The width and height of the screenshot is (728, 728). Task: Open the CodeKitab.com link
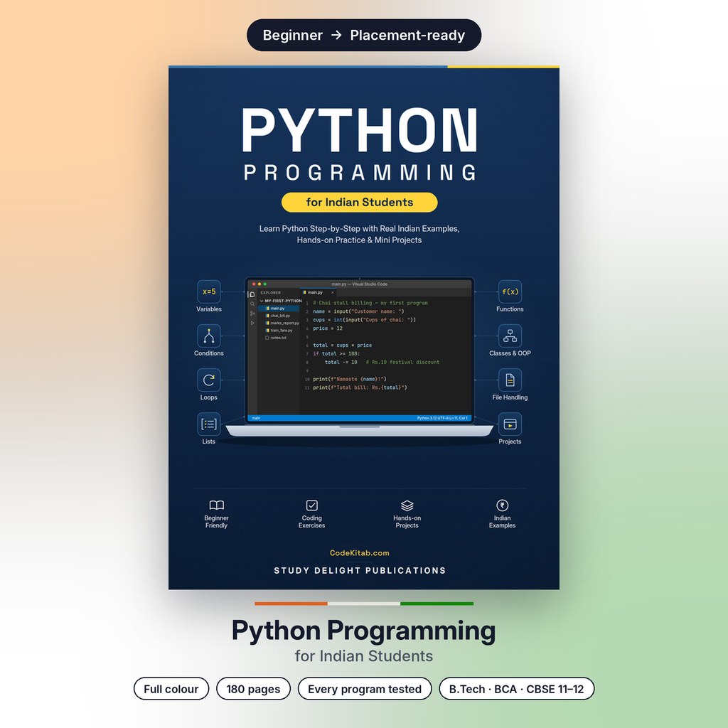359,553
